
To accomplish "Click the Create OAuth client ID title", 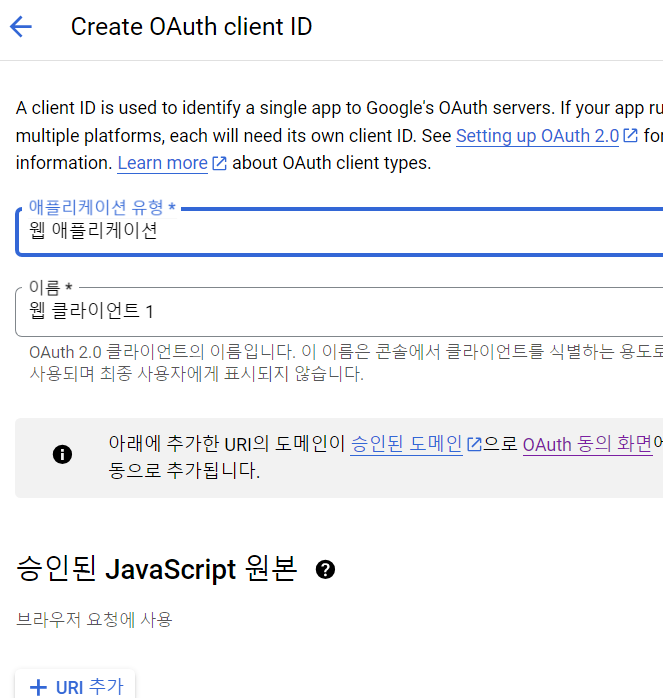I will point(191,27).
